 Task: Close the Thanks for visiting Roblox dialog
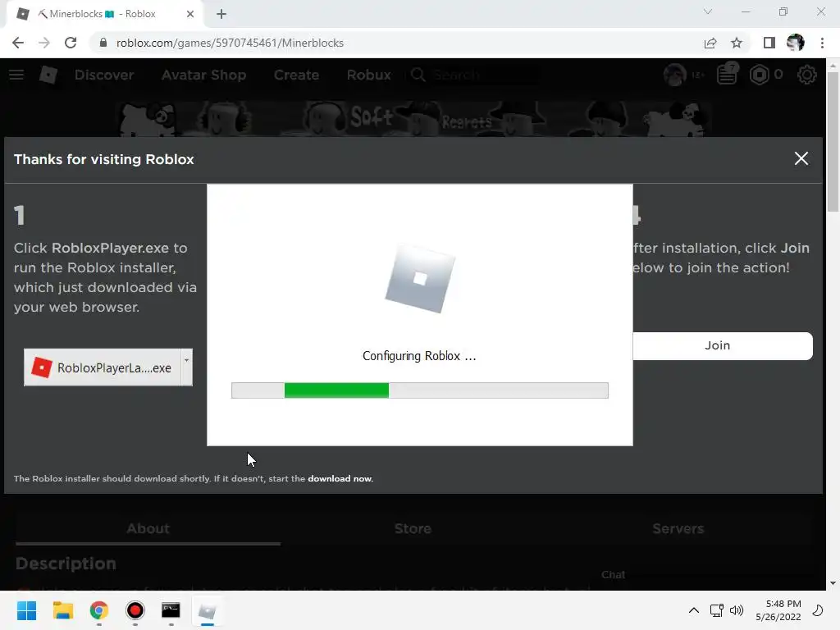tap(801, 158)
